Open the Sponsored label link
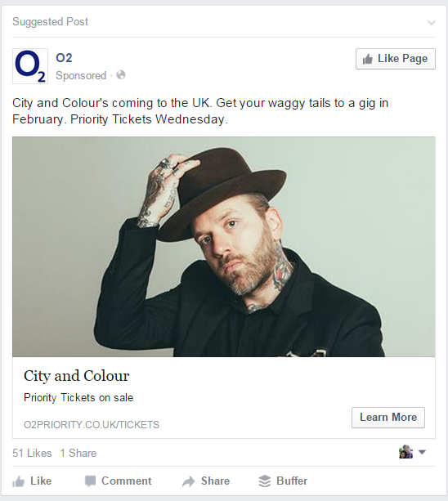 [81, 75]
